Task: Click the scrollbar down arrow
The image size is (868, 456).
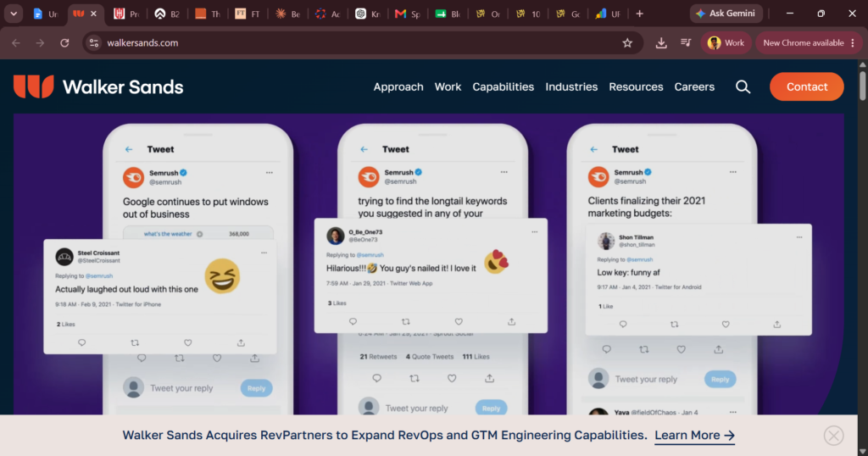Action: point(862,452)
